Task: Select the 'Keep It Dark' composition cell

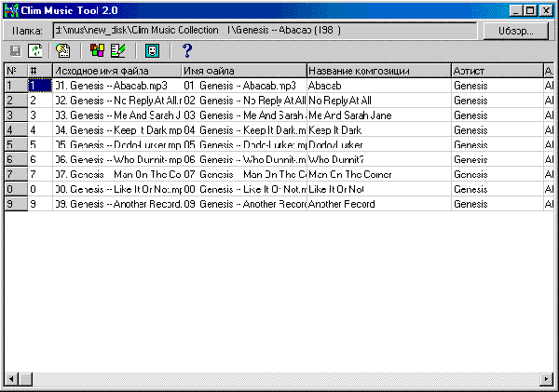Action: click(x=377, y=129)
